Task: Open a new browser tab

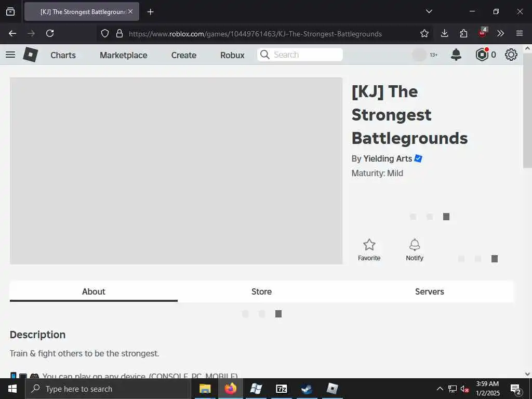Action: [x=150, y=12]
